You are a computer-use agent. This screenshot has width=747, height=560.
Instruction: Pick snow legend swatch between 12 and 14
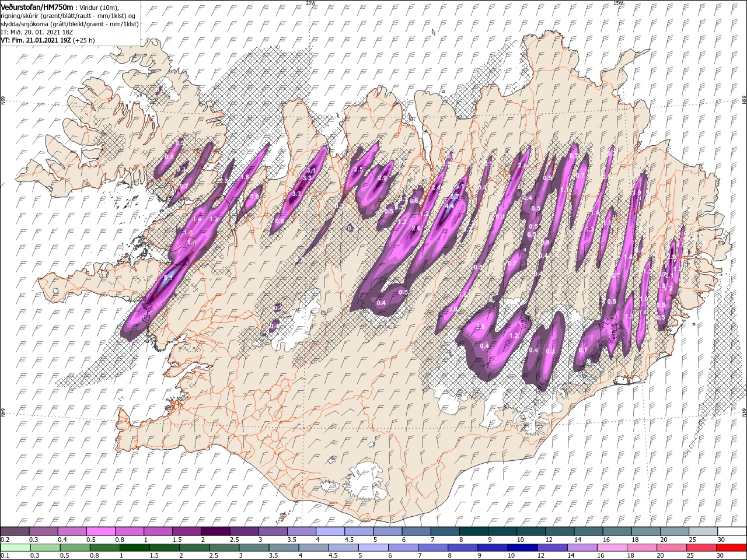pos(559,532)
